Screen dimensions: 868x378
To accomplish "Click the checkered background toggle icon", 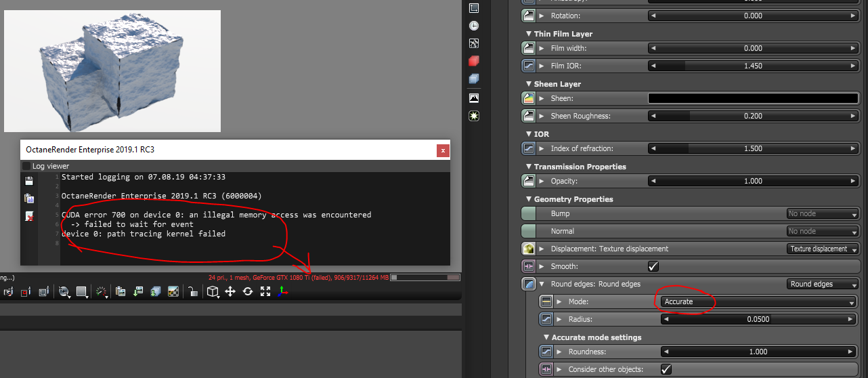I will coord(173,292).
